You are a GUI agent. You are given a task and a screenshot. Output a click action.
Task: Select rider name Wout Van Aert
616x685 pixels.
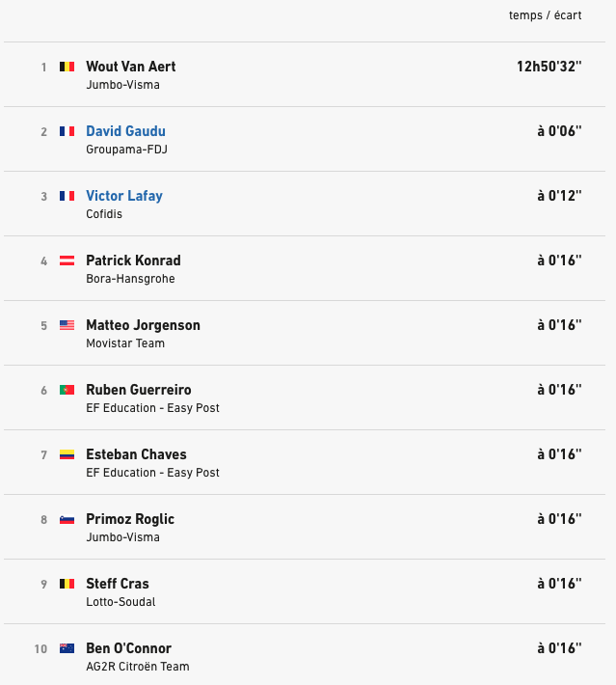pos(130,67)
